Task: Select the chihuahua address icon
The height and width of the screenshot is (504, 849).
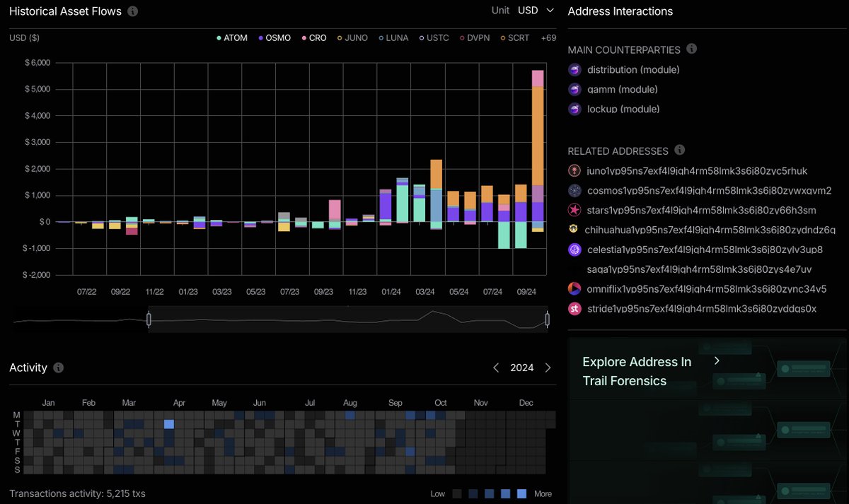Action: click(574, 229)
